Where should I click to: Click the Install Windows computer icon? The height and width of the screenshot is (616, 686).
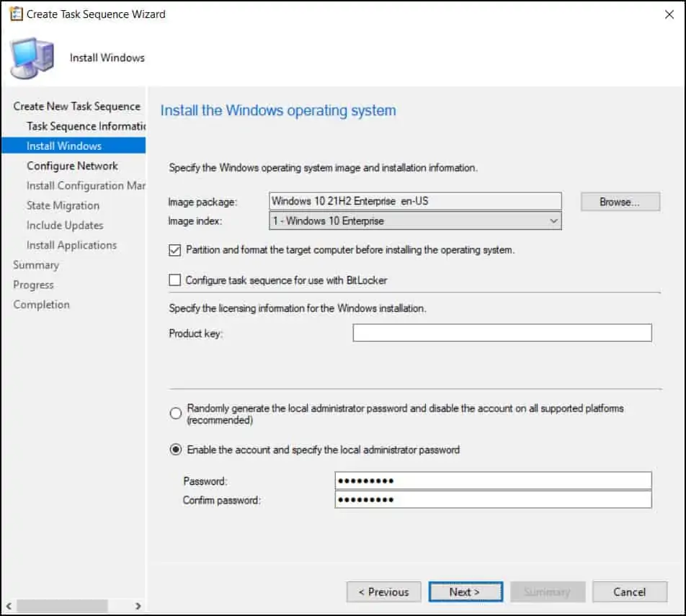coord(32,58)
